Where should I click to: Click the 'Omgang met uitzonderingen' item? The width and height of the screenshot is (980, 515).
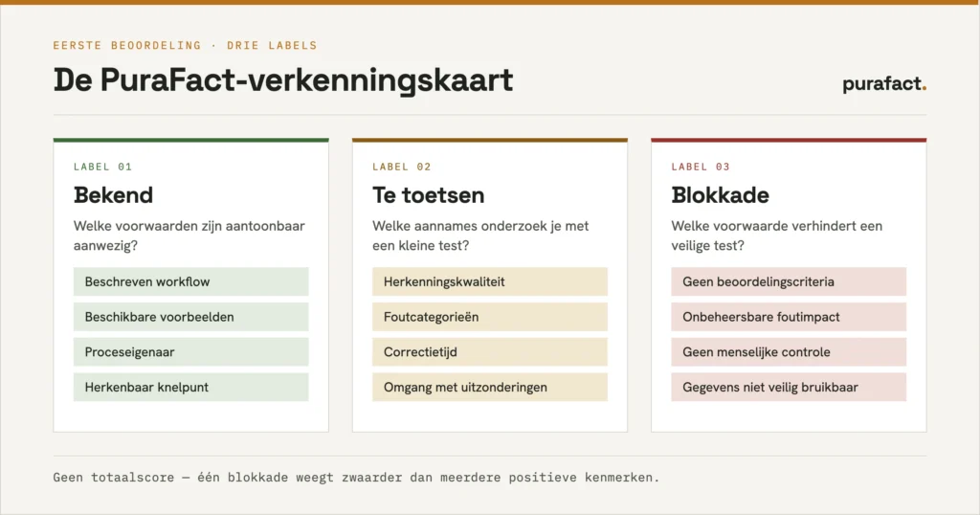(490, 387)
